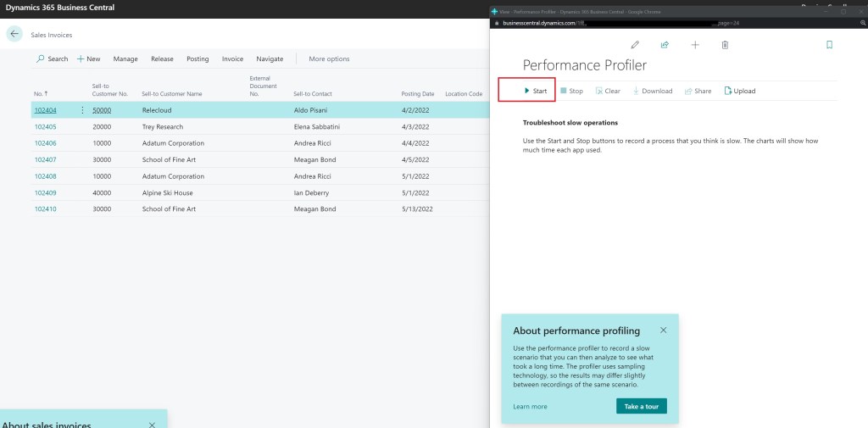This screenshot has width=868, height=428.
Task: Click the Learn more link
Action: (x=530, y=407)
